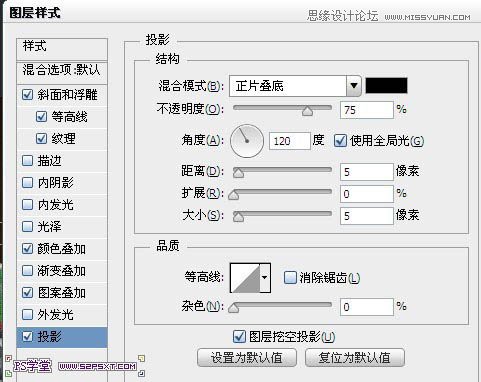Click the 大小 value field
The width and height of the screenshot is (481, 382).
367,216
